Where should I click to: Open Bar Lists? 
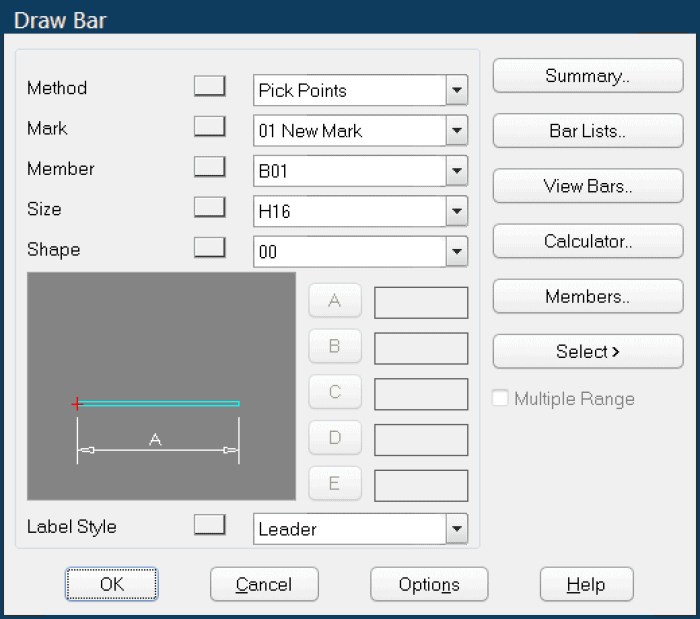tap(587, 131)
